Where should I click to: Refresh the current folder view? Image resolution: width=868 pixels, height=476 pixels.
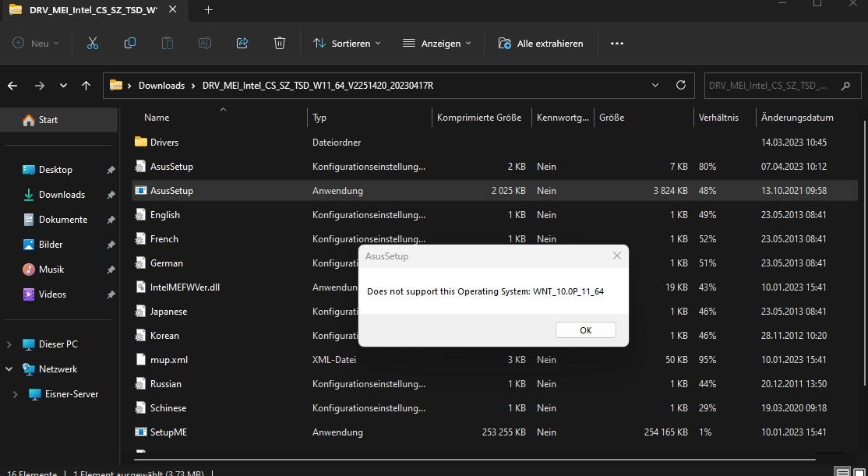[681, 85]
